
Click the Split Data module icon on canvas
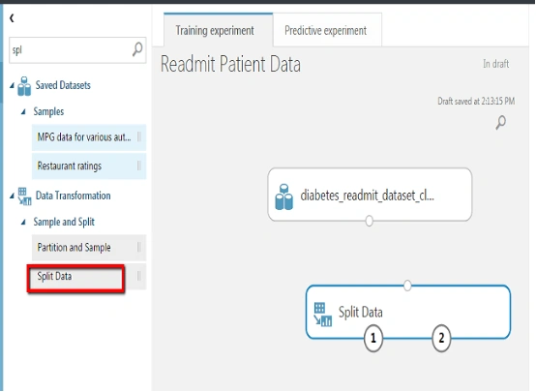[x=323, y=315]
